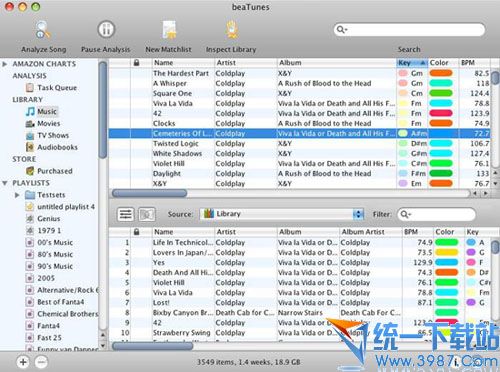Sort upper table by Color column
This screenshot has height=372, width=500.
coord(443,63)
